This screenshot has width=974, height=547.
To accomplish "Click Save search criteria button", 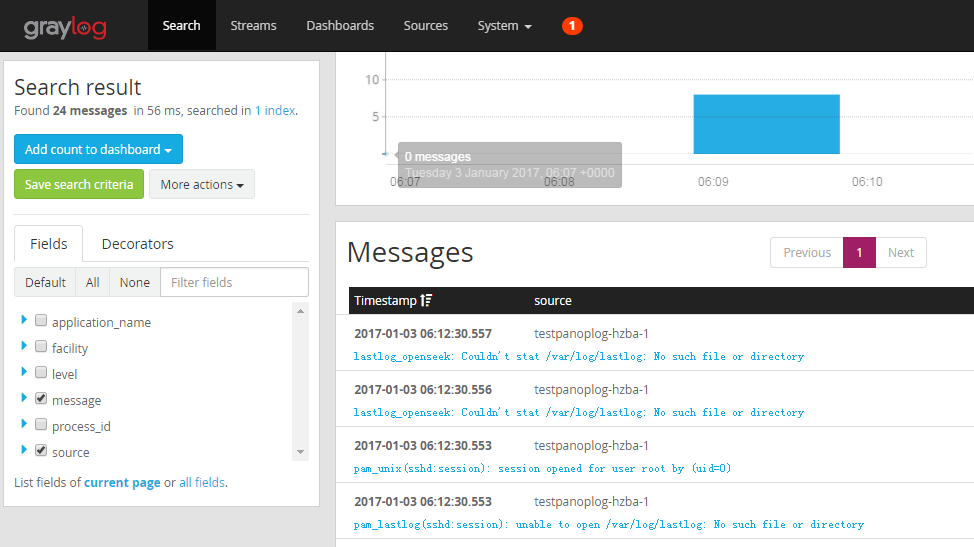I will (x=79, y=184).
